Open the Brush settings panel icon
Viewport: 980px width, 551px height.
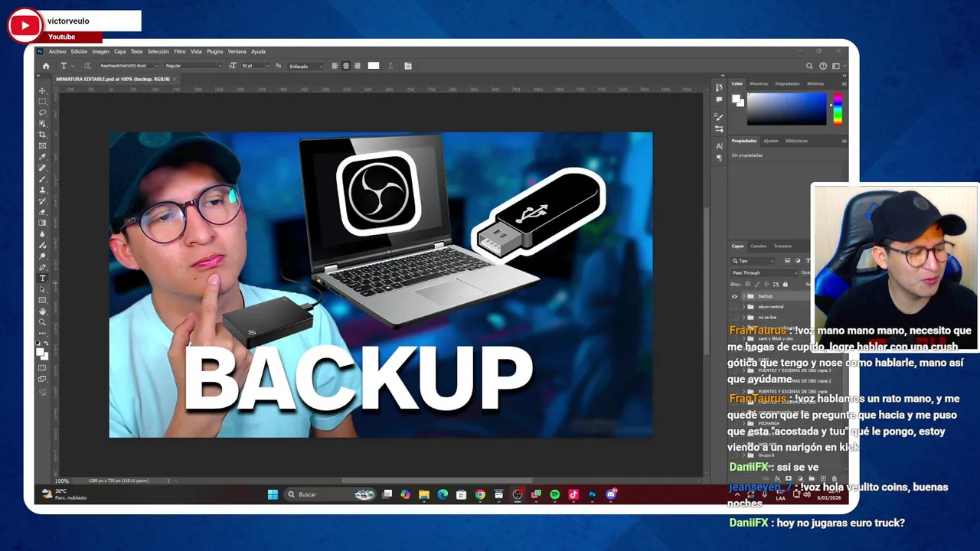pyautogui.click(x=719, y=117)
